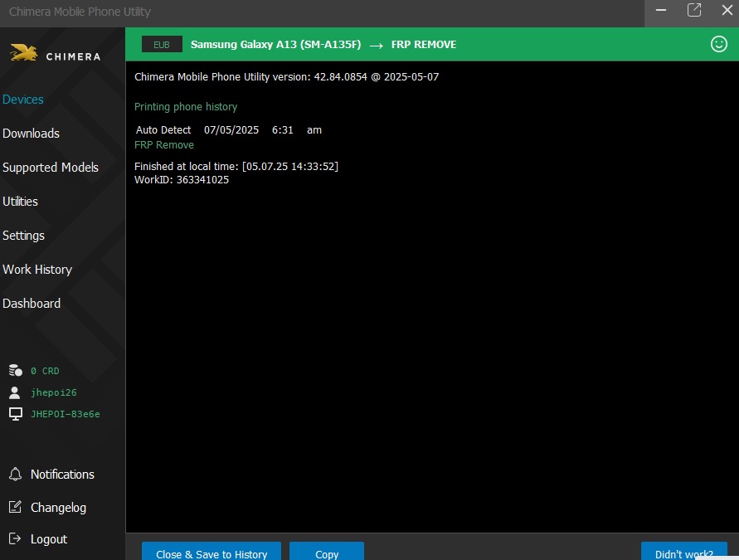Click the Didn't work? button
This screenshot has height=560, width=739.
click(683, 553)
